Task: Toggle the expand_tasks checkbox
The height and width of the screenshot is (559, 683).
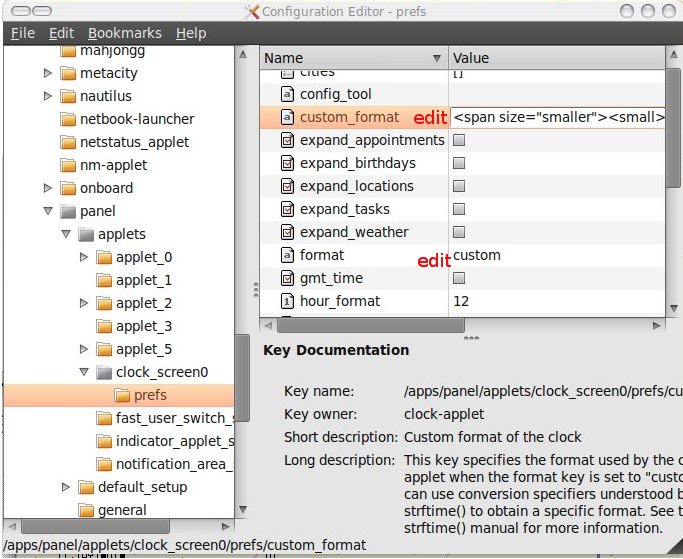Action: (x=459, y=209)
